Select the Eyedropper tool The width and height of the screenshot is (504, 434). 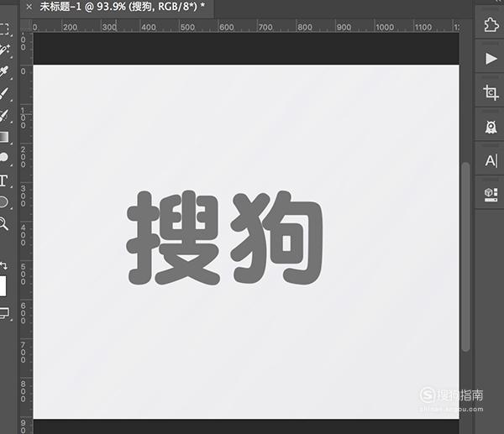coord(4,72)
